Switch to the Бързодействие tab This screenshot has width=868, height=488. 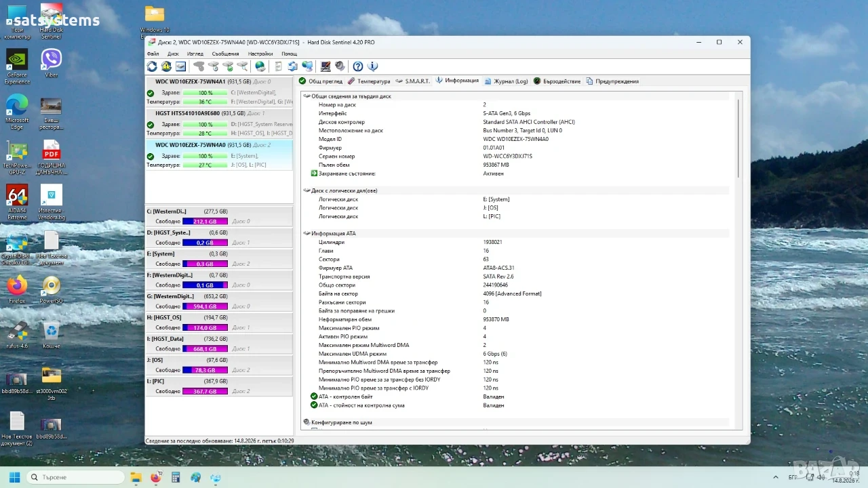pyautogui.click(x=557, y=81)
